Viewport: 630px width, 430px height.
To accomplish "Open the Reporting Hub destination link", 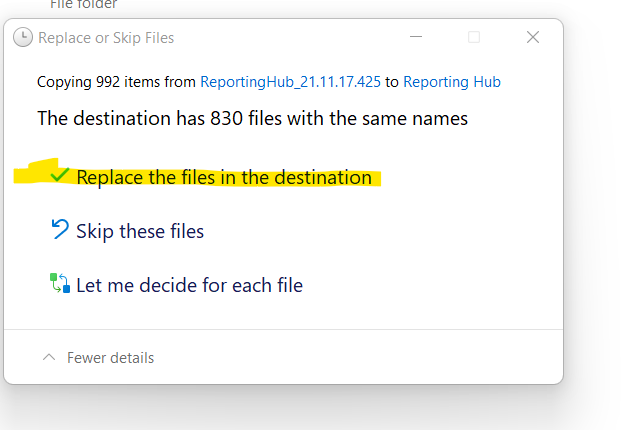I will (452, 82).
